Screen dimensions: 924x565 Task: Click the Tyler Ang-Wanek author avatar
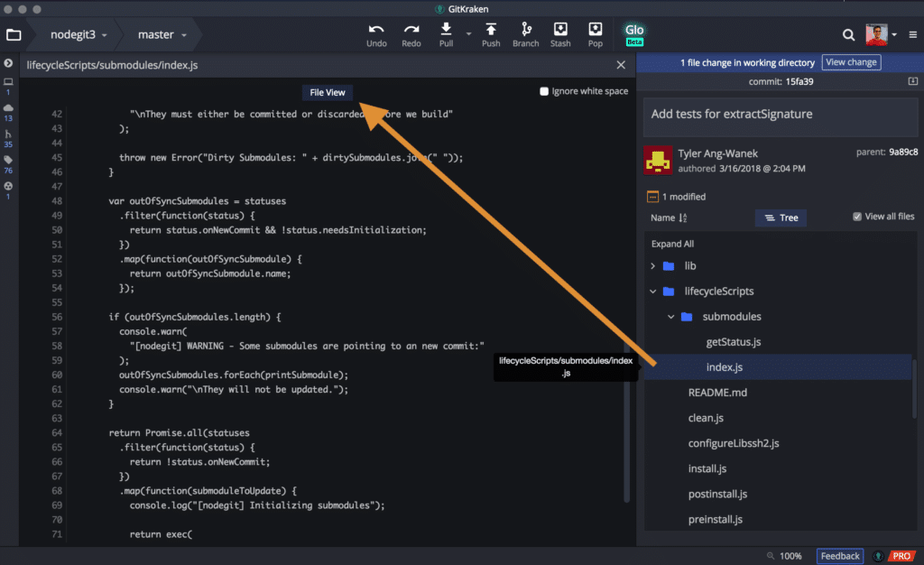(658, 161)
